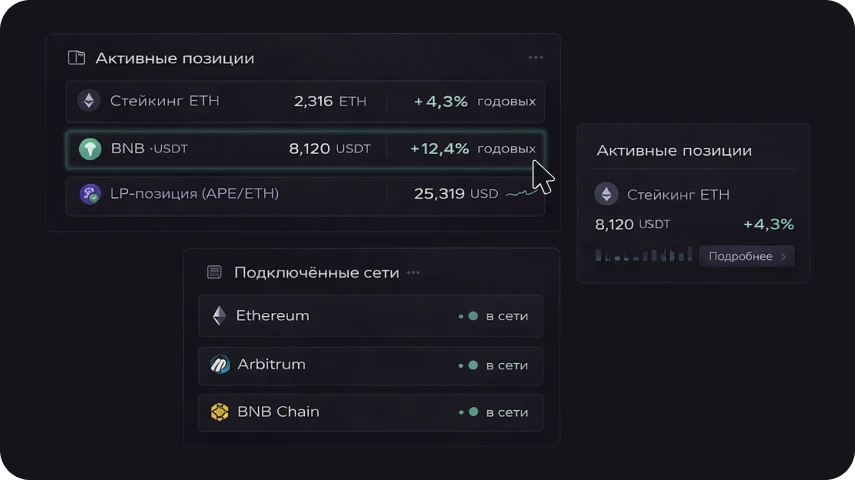Click the Arbitrum network logo
This screenshot has width=855, height=480.
tap(220, 365)
